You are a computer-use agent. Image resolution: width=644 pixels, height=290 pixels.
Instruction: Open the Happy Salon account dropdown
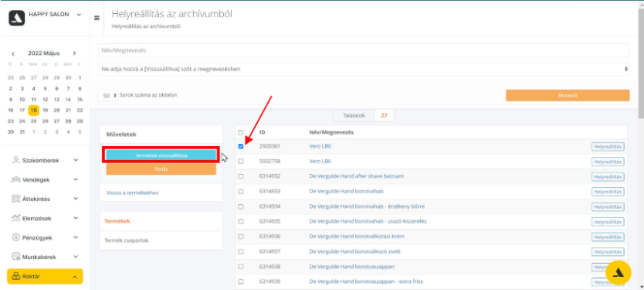(79, 15)
